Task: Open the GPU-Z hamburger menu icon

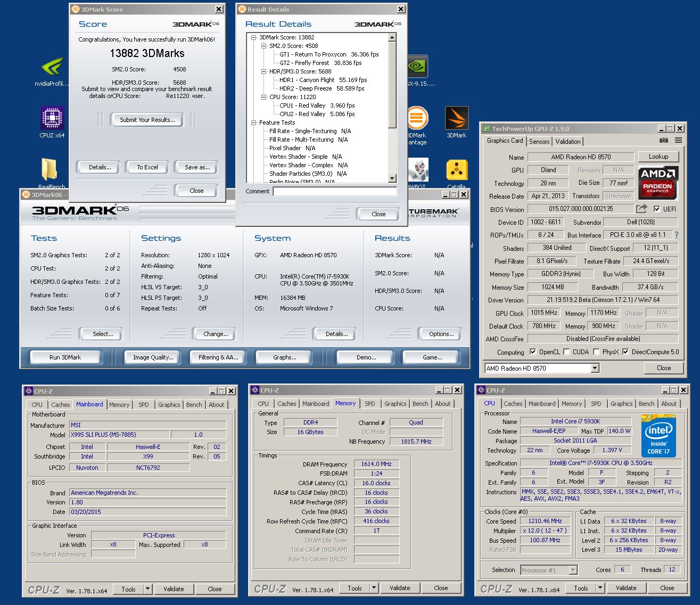Action: (678, 141)
